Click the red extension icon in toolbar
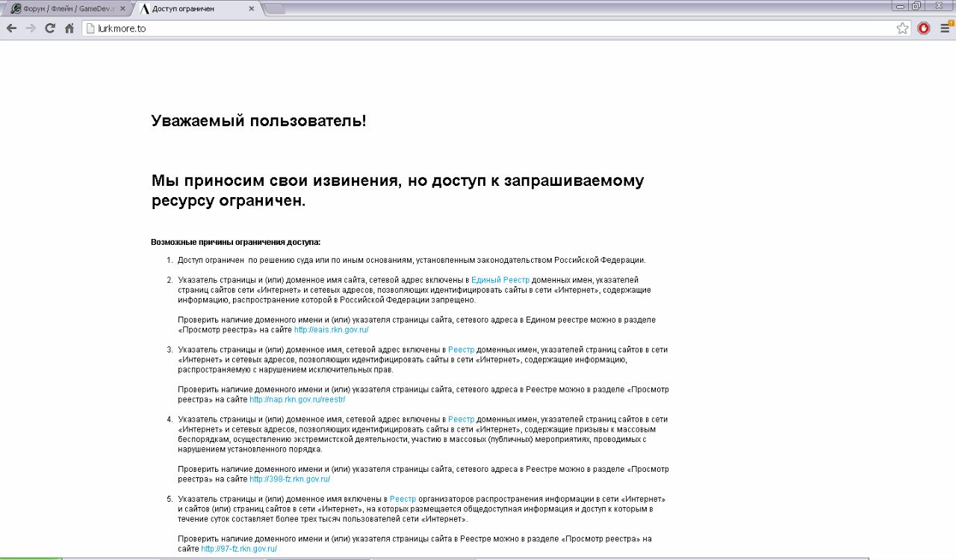This screenshot has width=956, height=560. click(924, 28)
